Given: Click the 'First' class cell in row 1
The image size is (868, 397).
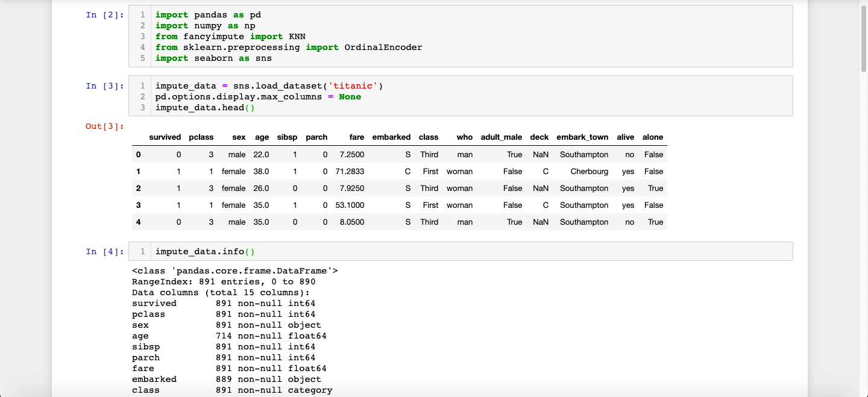Looking at the screenshot, I should (x=431, y=171).
